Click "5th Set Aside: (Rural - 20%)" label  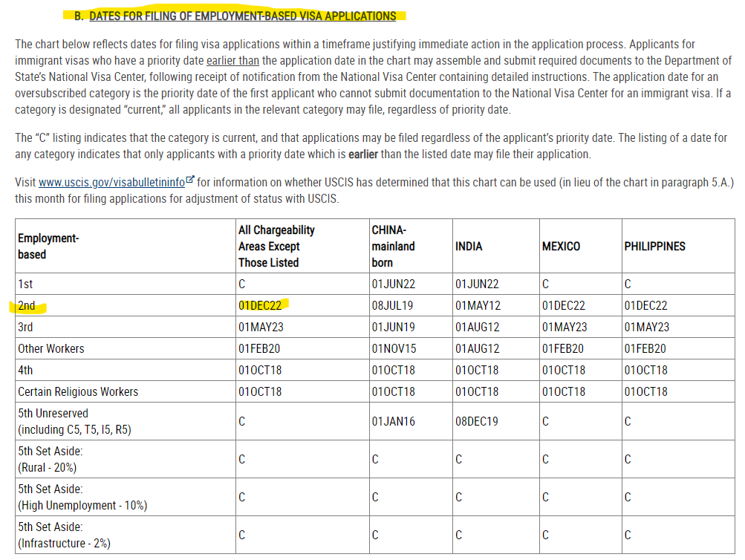(51, 459)
